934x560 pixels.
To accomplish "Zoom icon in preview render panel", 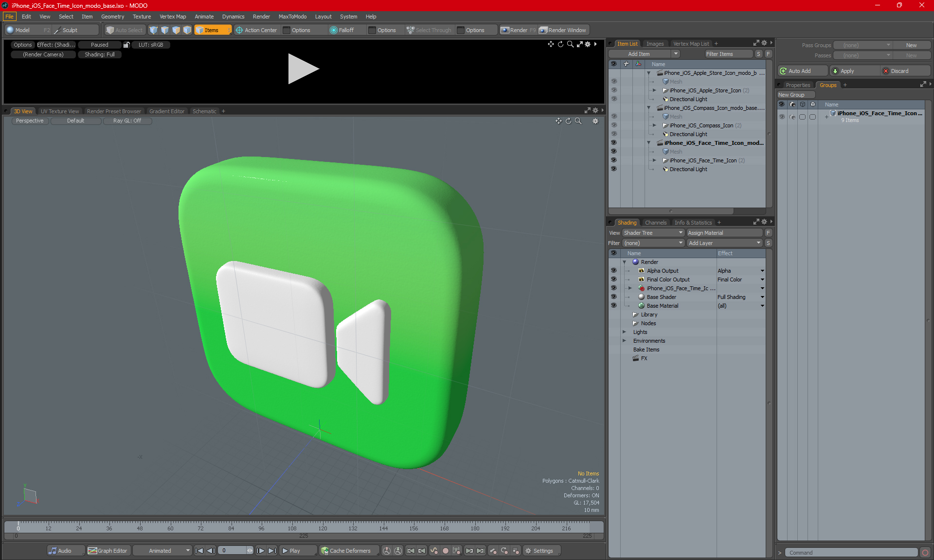I will [570, 44].
